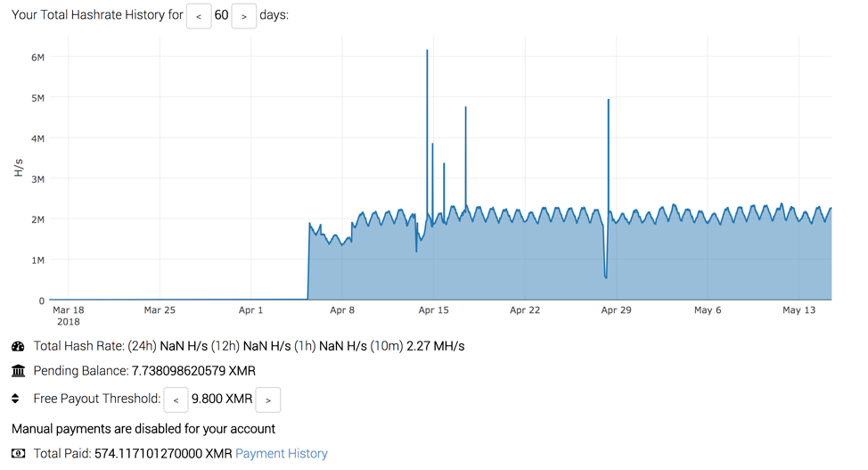Image resolution: width=868 pixels, height=470 pixels.
Task: Click the payout threshold up-down arrows icon
Action: 15,400
